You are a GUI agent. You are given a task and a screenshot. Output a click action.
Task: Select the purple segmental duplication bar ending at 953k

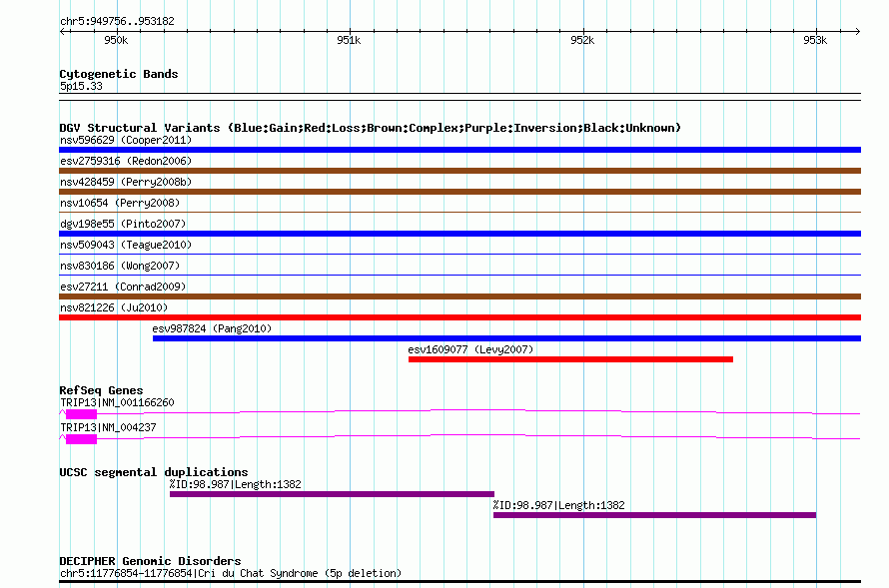(x=654, y=515)
